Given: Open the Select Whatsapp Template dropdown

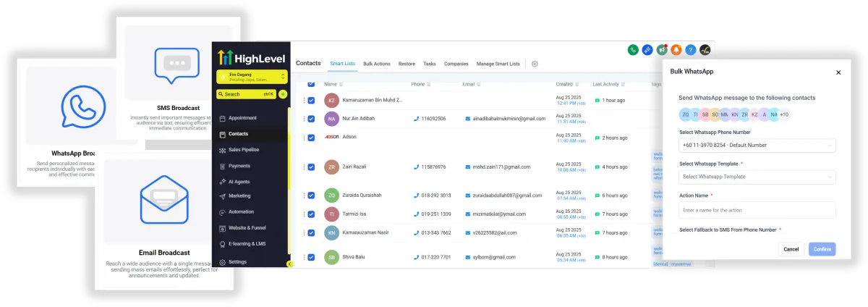Looking at the screenshot, I should pos(757,177).
